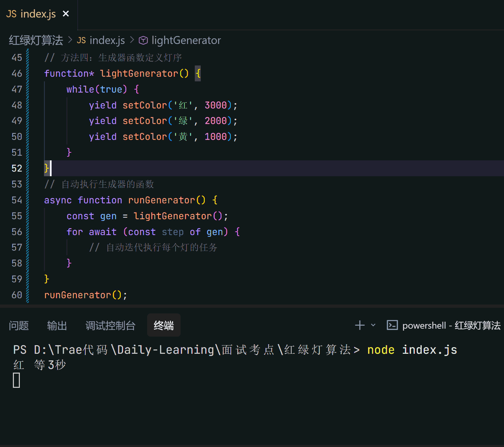The height and width of the screenshot is (447, 504).
Task: Click the terminal cursor on the empty line
Action: pyautogui.click(x=17, y=380)
